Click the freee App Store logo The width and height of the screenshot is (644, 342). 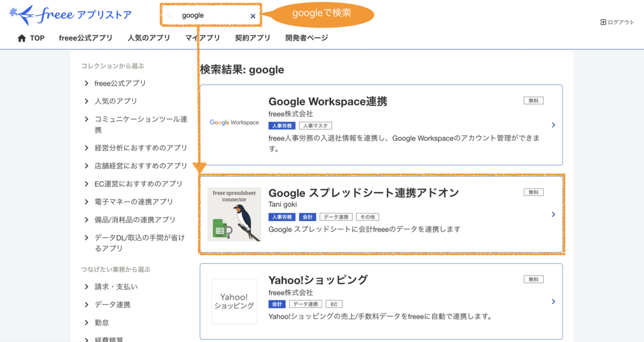tap(71, 14)
